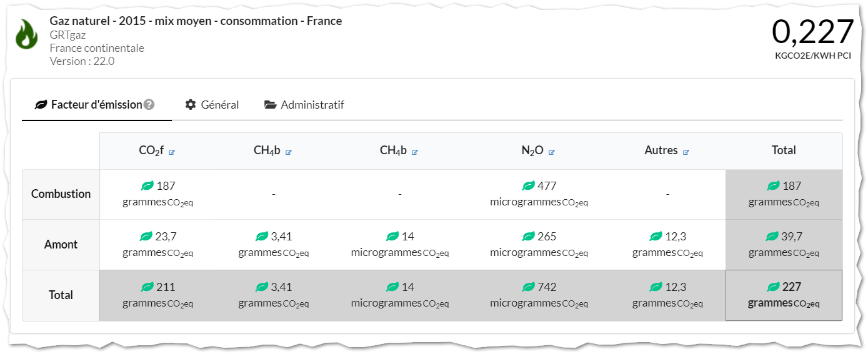
Task: Click the 0,227 emission factor value
Action: coord(812,32)
